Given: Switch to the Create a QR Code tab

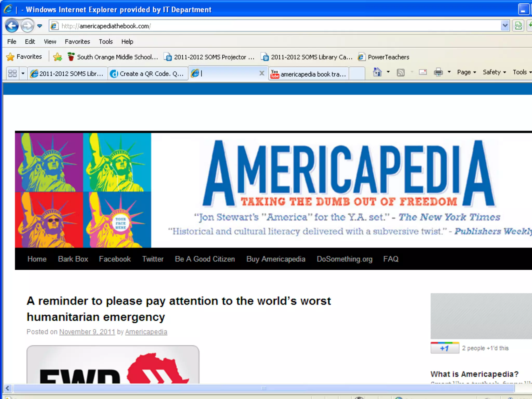Looking at the screenshot, I should click(148, 74).
